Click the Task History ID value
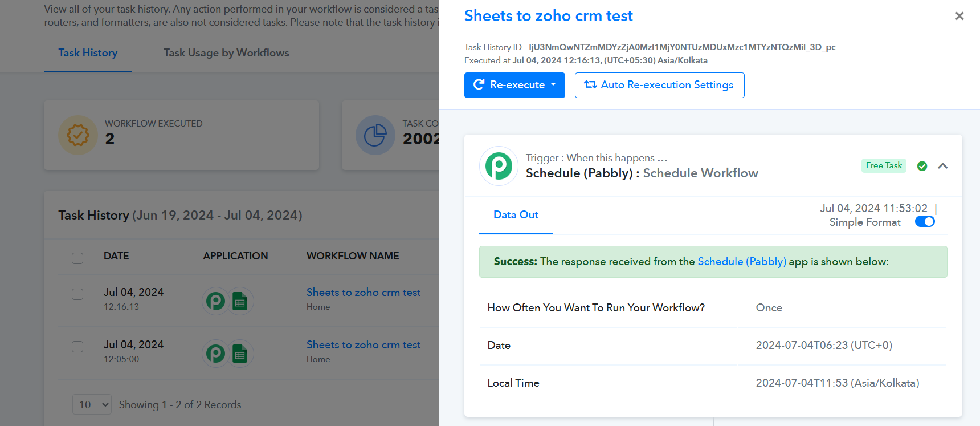This screenshot has height=426, width=980. (x=682, y=47)
